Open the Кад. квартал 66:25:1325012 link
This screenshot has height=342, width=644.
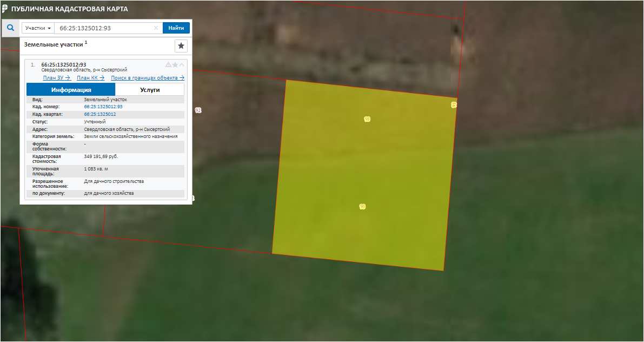point(99,114)
